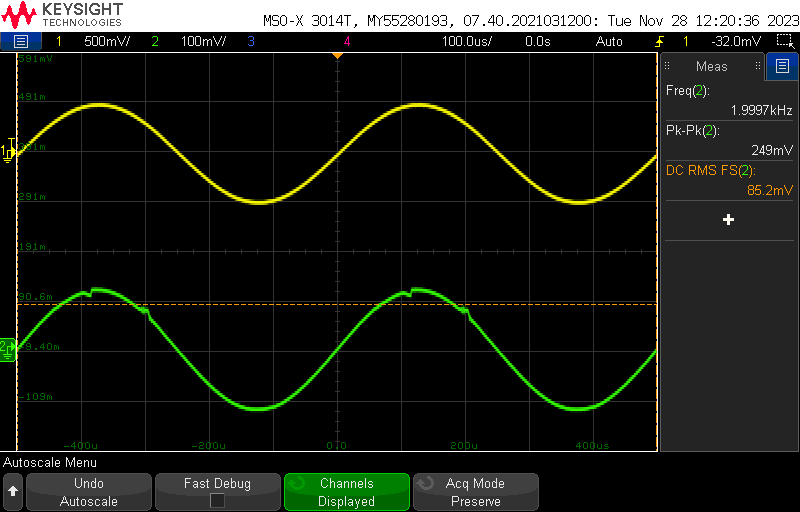Toggle the Fast Debug checkbox
This screenshot has width=800, height=512.
pos(217,501)
